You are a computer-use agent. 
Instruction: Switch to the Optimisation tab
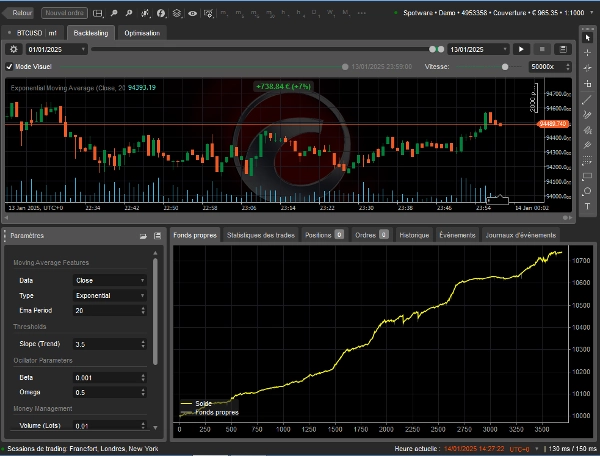pyautogui.click(x=142, y=33)
